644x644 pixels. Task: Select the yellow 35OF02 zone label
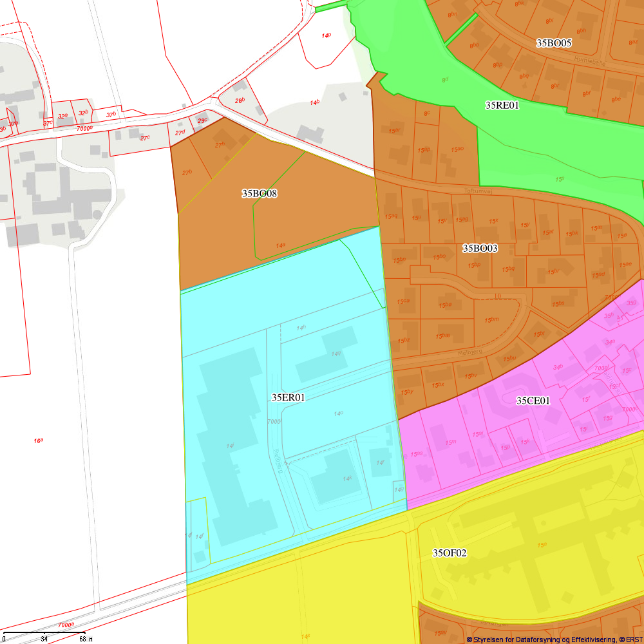click(x=450, y=553)
